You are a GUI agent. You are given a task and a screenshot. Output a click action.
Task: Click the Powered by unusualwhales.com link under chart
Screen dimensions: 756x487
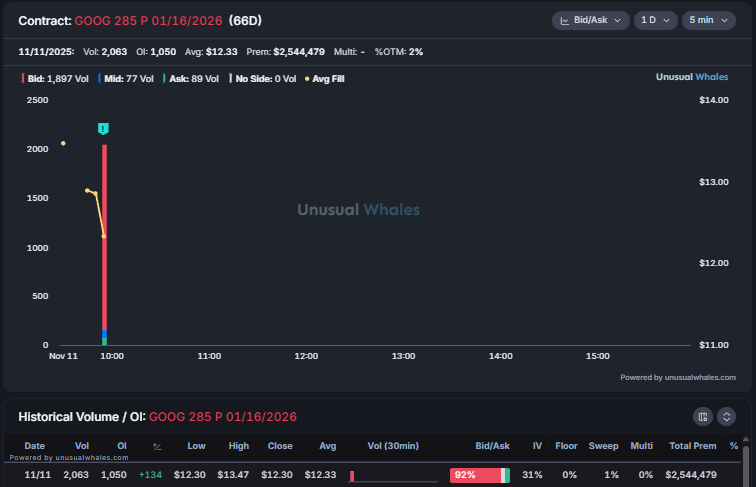(x=677, y=377)
